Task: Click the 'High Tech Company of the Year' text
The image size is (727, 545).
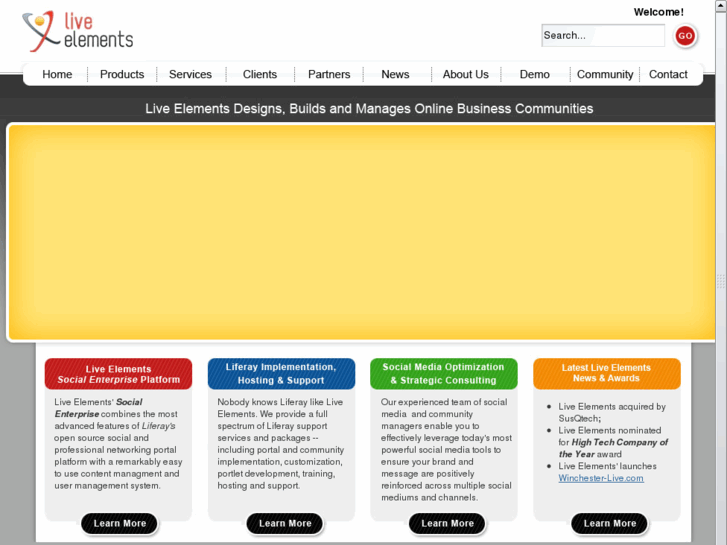Action: (613, 448)
